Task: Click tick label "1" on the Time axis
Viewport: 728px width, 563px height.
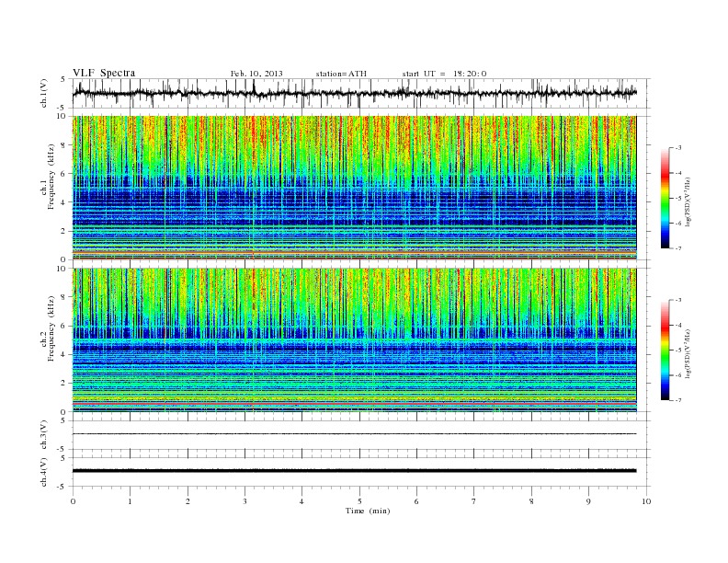Action: [x=131, y=501]
